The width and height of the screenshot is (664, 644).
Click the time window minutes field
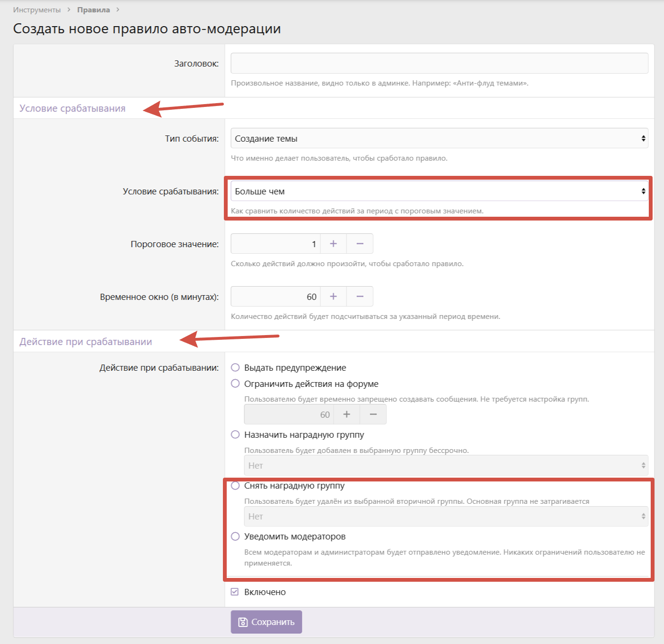pos(276,297)
